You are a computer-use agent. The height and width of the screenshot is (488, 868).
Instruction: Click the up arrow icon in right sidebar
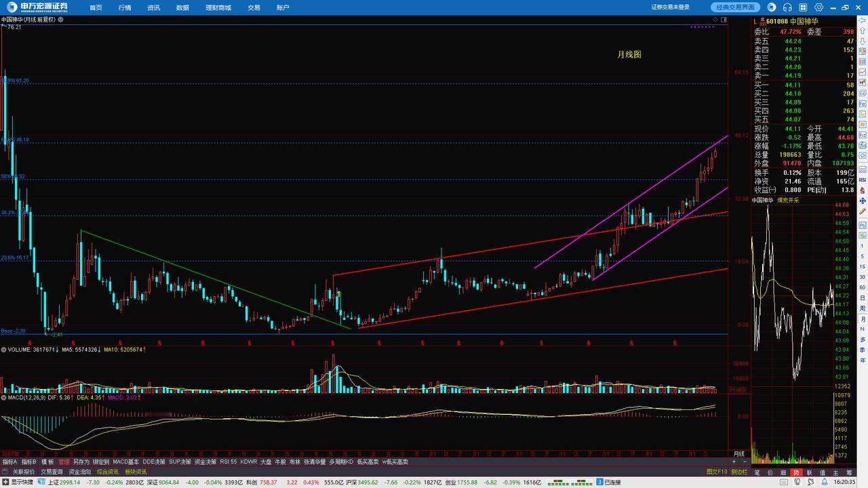tap(862, 30)
